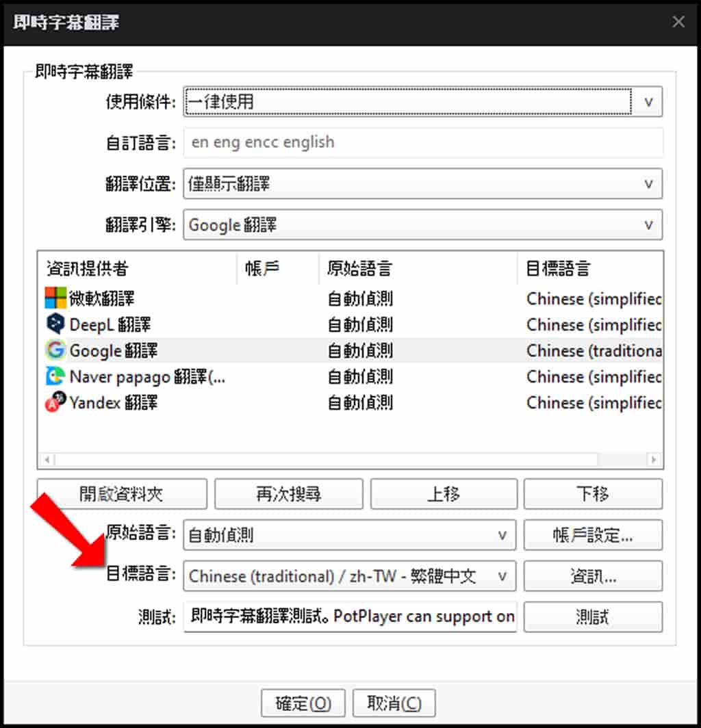Click the 再次搜尋 button
701x728 pixels.
288,494
